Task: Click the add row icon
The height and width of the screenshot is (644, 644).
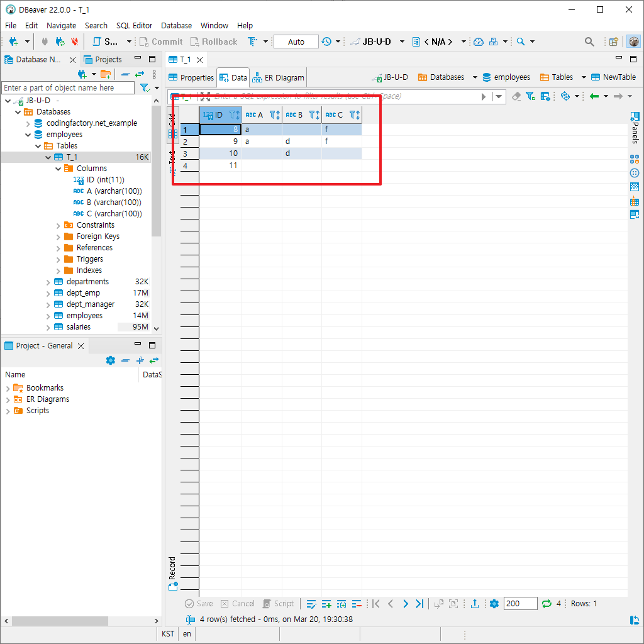Action: pos(326,604)
